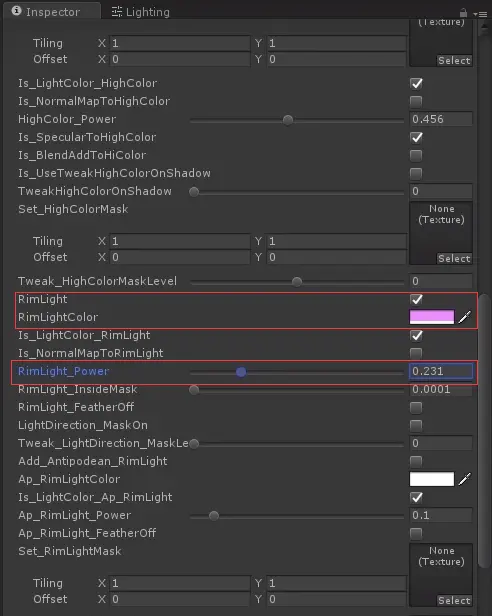Edit Set_HighColorMask Offset X field
Viewport: 492px width, 616px height.
coord(180,257)
